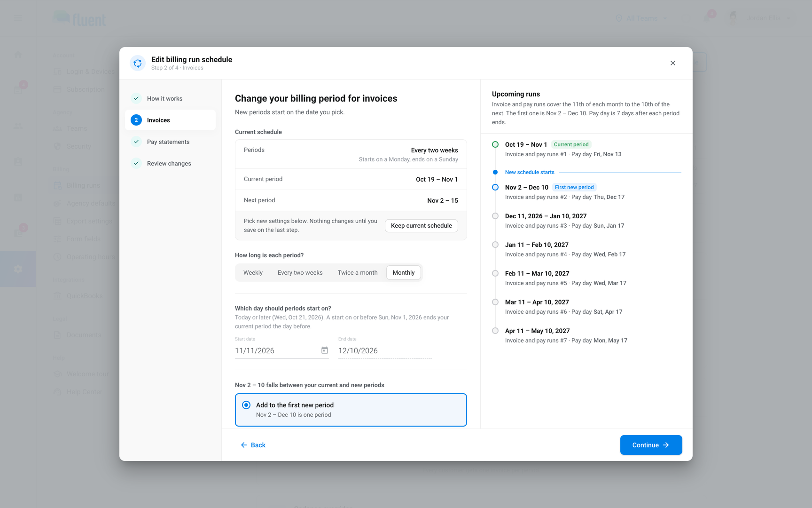
Task: Open Agency defaults in the sidebar
Action: (x=85, y=203)
